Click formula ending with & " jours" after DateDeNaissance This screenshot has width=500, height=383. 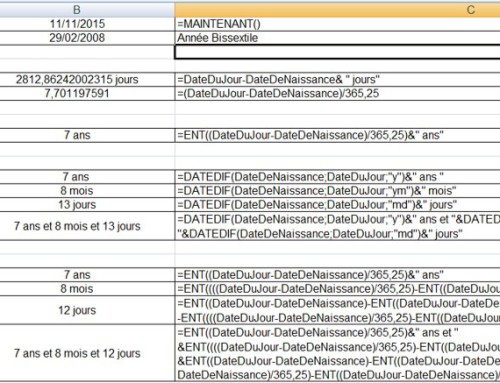[337, 80]
